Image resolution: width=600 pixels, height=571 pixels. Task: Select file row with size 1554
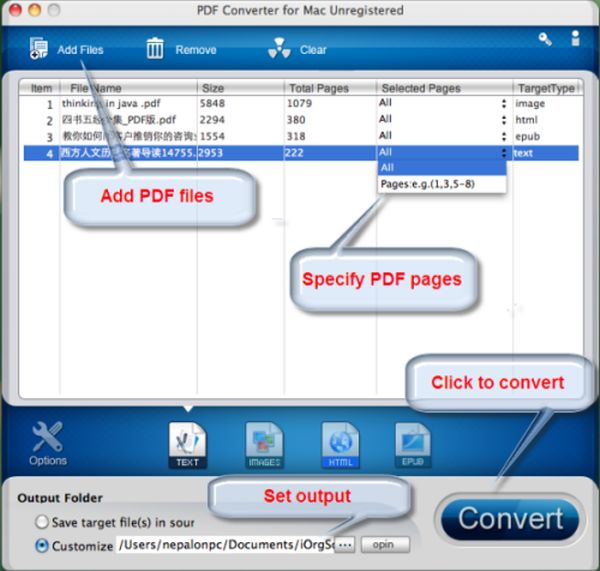tap(301, 136)
